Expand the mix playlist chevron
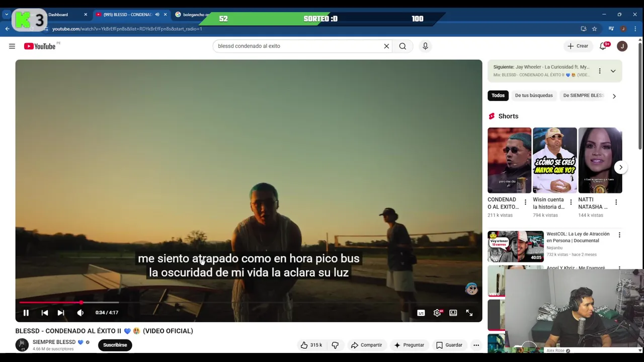The image size is (644, 362). [613, 71]
